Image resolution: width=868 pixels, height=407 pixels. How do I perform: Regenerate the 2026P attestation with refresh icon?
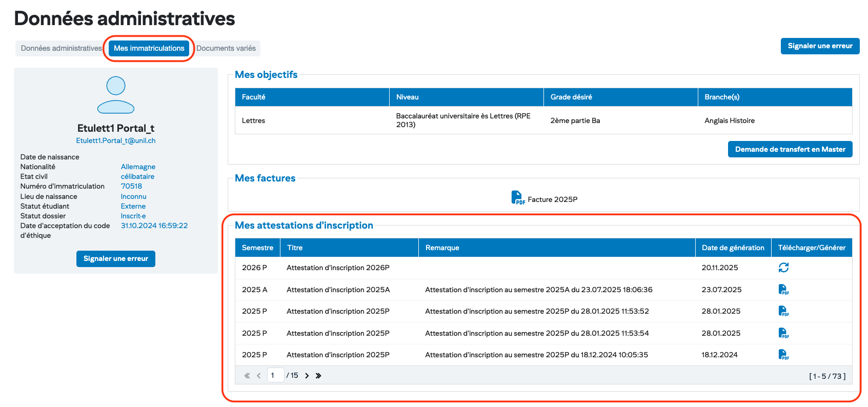pos(783,268)
